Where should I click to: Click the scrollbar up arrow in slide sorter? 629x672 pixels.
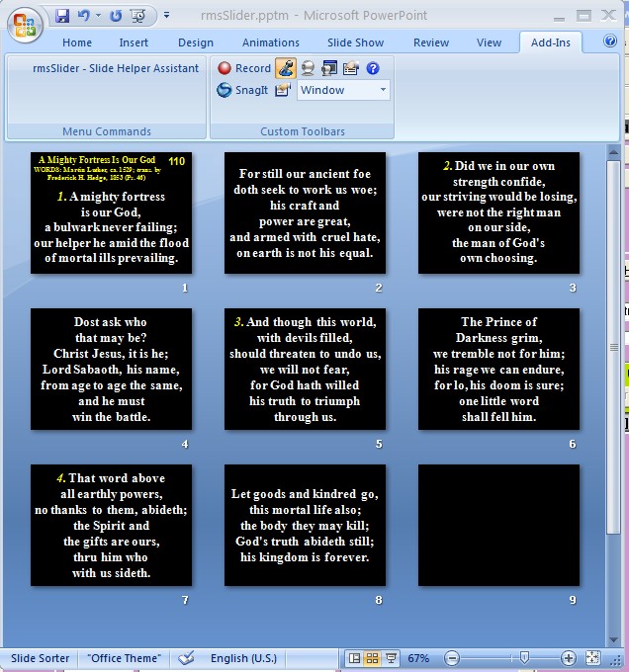tap(613, 152)
